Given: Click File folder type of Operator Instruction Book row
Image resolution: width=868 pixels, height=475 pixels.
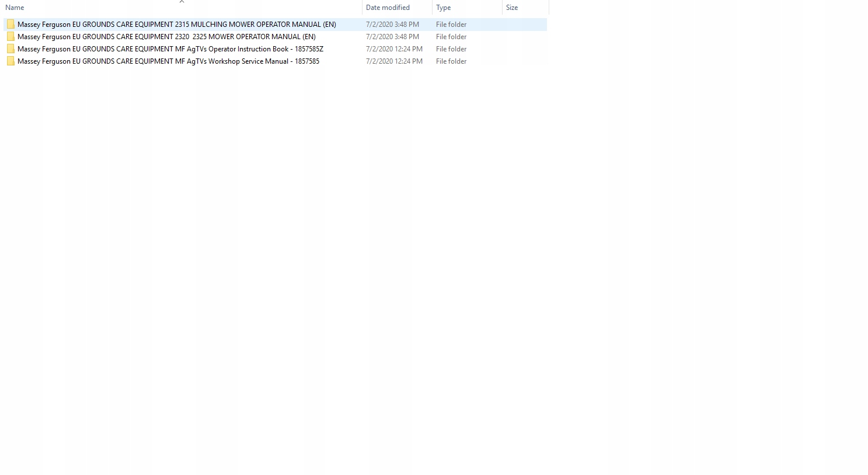Looking at the screenshot, I should 451,49.
